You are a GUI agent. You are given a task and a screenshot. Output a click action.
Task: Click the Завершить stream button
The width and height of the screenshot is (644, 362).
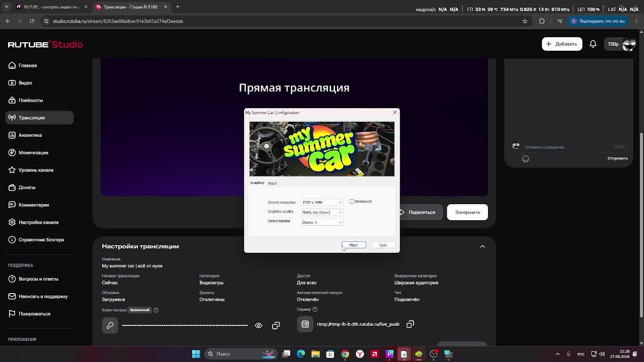coord(467,212)
